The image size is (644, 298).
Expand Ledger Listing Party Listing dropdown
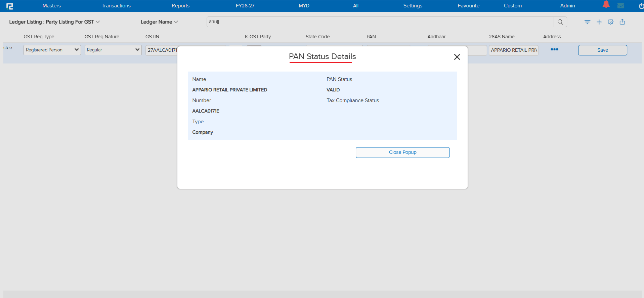54,22
